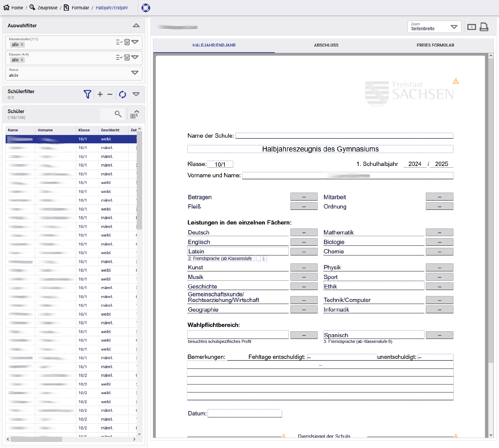Open the Status dropdown
Viewport: 499px width, 448px height.
click(74, 73)
